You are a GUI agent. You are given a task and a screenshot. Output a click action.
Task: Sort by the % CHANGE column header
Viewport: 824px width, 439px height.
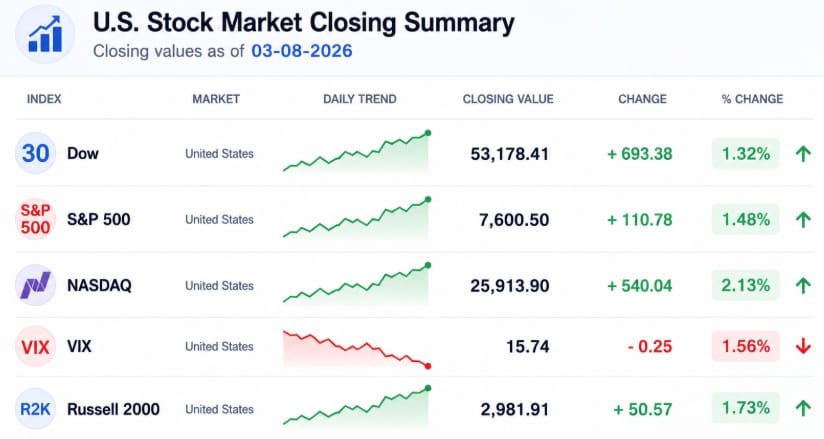752,99
